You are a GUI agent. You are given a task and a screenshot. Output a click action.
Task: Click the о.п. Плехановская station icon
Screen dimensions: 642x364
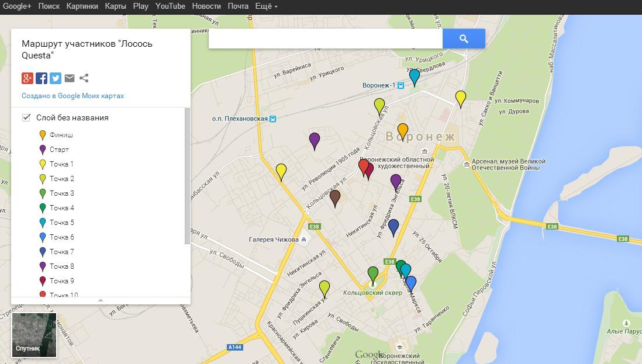coord(272,119)
